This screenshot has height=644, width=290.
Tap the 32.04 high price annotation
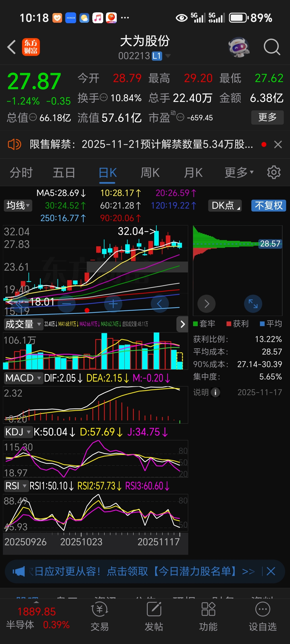tap(137, 231)
